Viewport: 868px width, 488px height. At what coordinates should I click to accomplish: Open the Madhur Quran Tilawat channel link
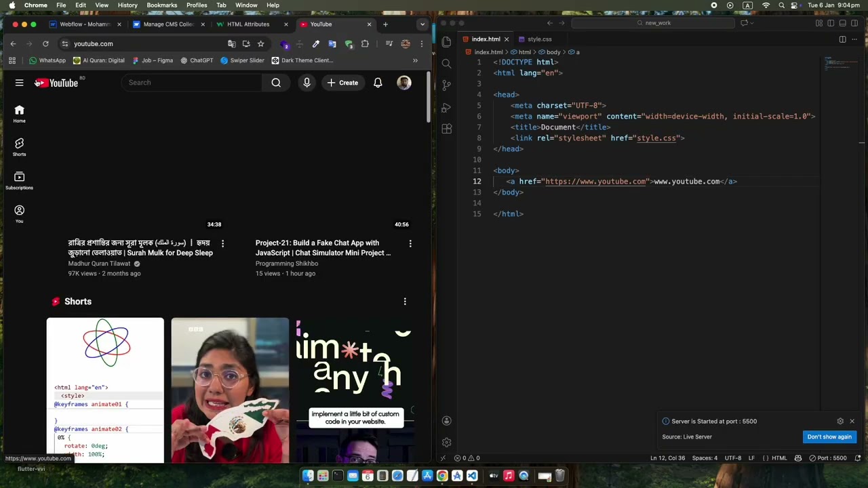click(x=99, y=264)
